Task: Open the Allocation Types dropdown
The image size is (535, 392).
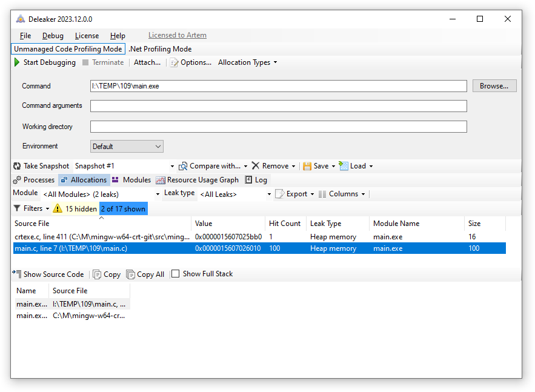Action: tap(244, 62)
